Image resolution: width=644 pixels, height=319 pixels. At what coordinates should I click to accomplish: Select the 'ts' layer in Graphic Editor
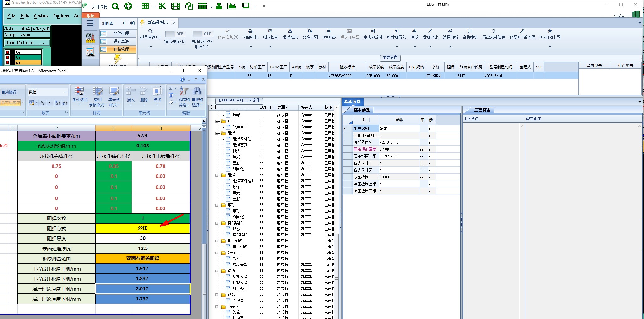28,57
